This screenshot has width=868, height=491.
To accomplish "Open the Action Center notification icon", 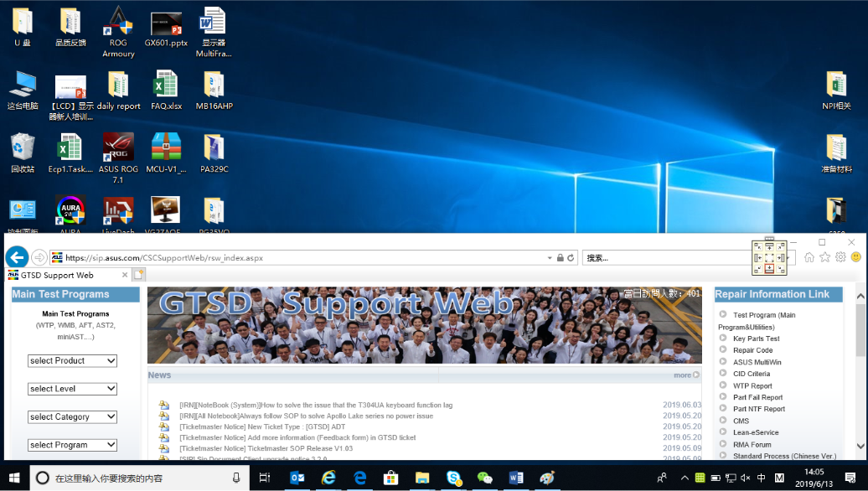I will pos(850,478).
